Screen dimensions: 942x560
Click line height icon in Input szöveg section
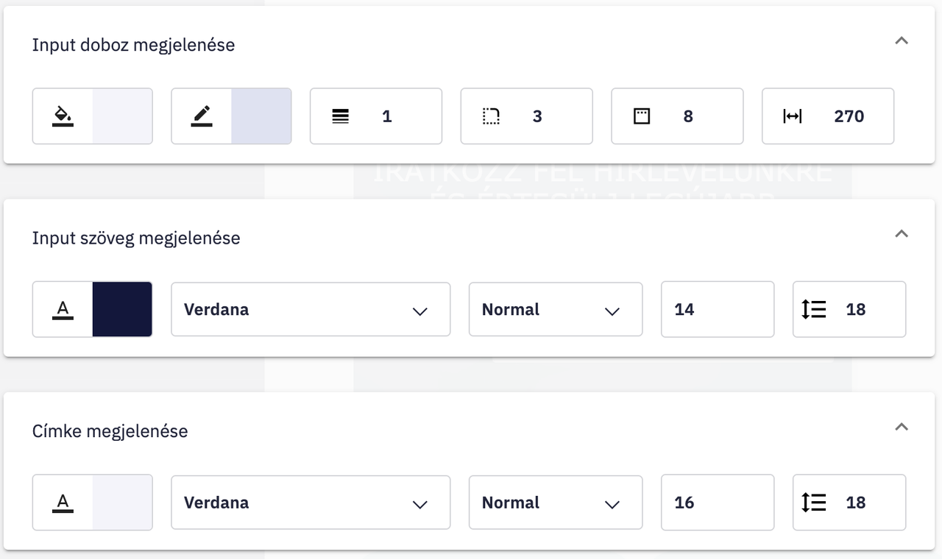pyautogui.click(x=814, y=310)
